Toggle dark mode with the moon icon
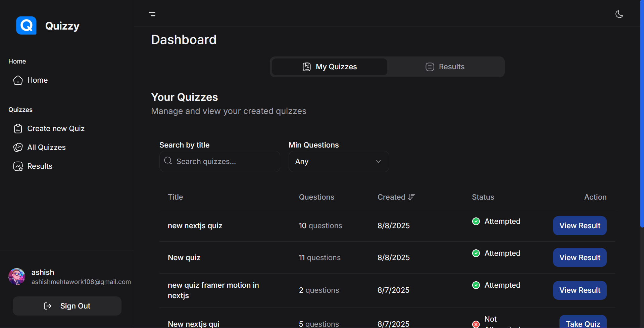This screenshot has width=644, height=328. pyautogui.click(x=619, y=14)
